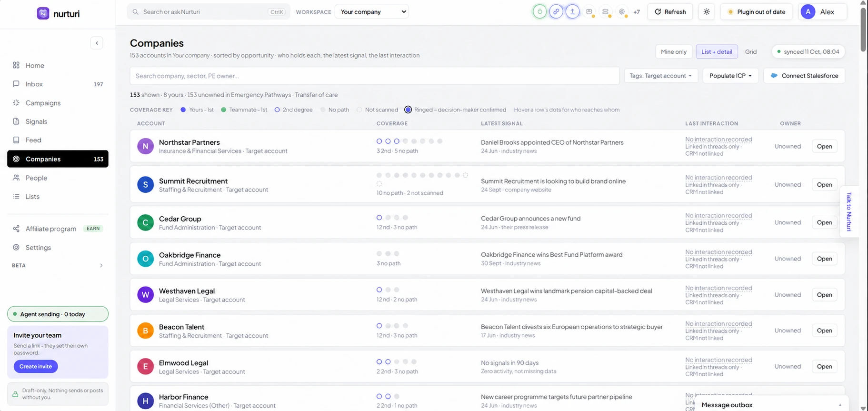The image size is (868, 411).
Task: Open the Talk to Nurturi side tab
Action: (849, 211)
